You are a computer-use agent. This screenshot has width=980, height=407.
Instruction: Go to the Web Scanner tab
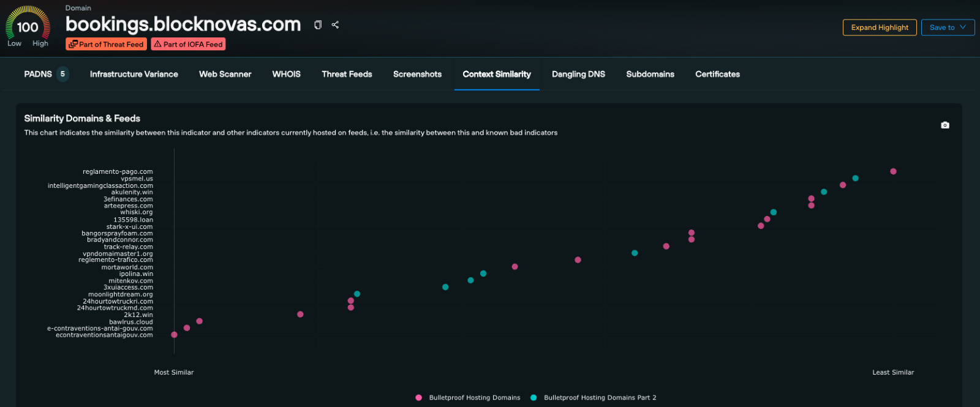(225, 74)
